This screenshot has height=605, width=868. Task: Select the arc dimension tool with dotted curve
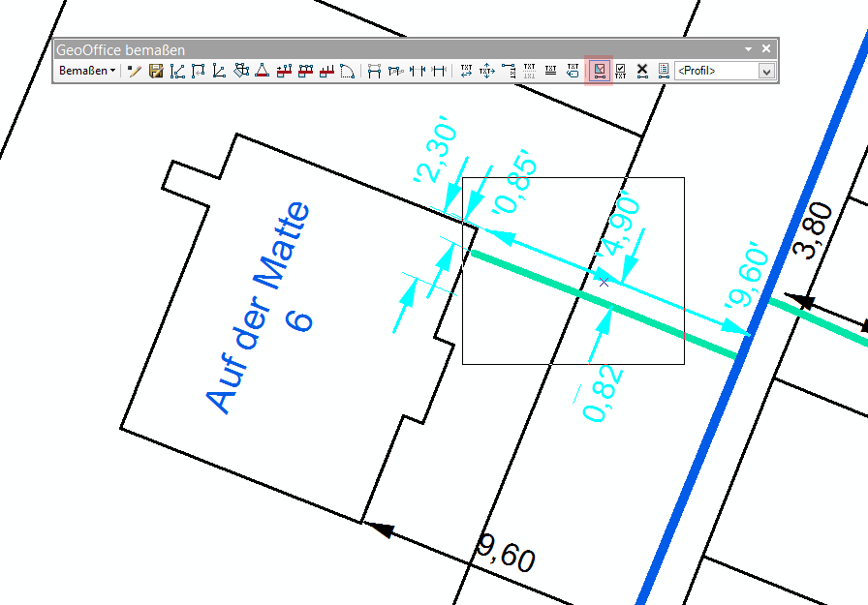349,71
